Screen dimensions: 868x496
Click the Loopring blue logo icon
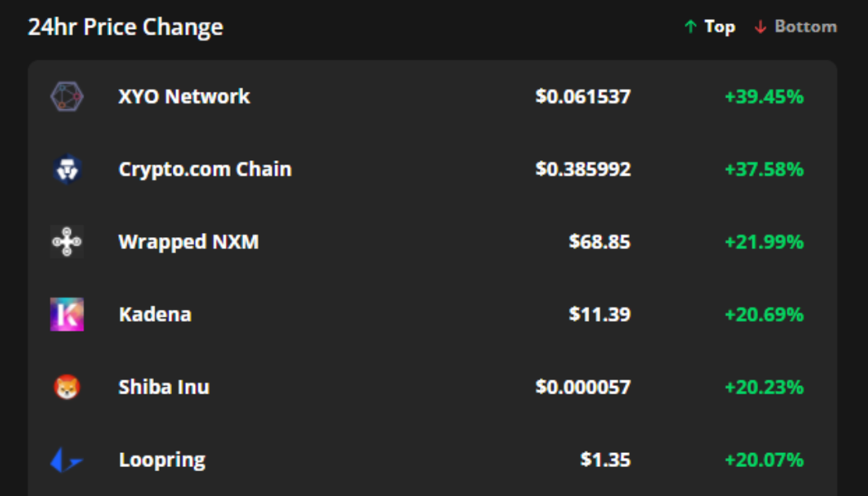click(67, 460)
